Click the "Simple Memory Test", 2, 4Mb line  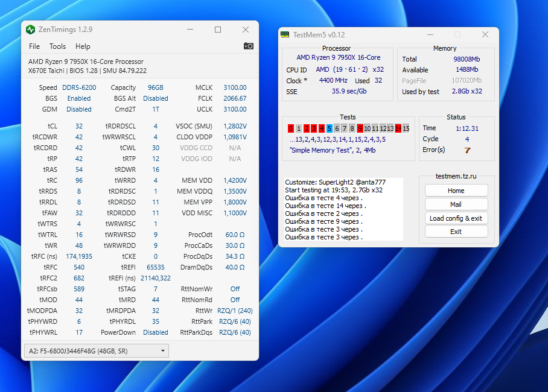[333, 150]
